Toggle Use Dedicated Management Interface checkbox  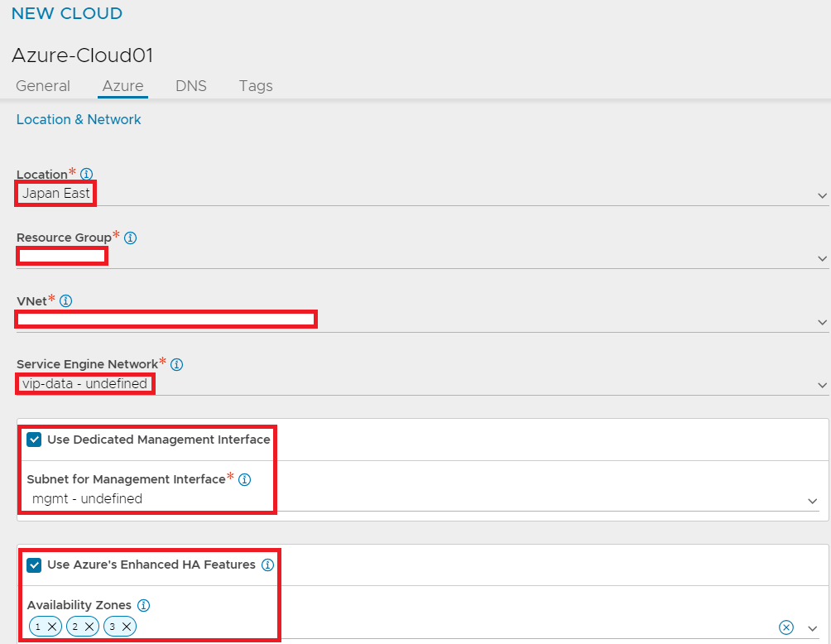pos(34,440)
